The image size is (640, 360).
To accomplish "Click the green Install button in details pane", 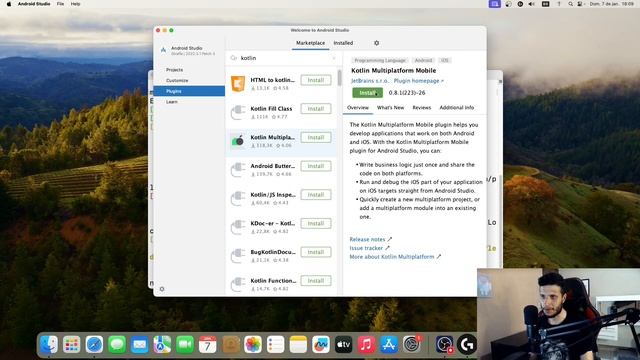I will pyautogui.click(x=367, y=93).
